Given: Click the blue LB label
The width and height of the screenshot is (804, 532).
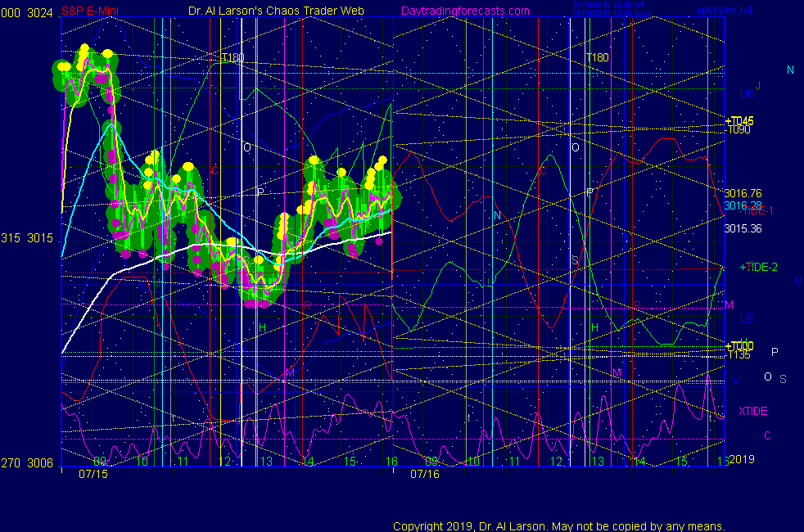Looking at the screenshot, I should tap(747, 318).
